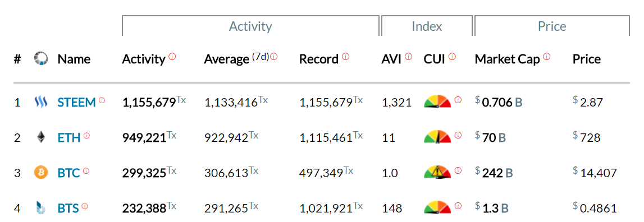Click the CUI gauge in ETH row
The width and height of the screenshot is (644, 222).
[x=437, y=137]
